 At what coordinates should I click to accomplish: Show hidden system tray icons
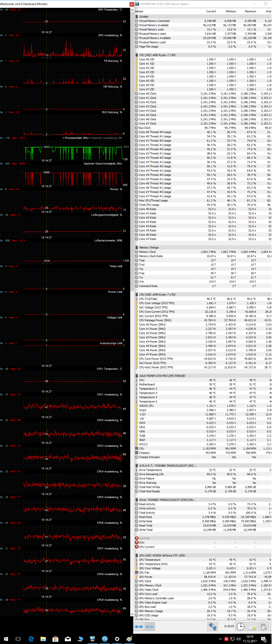click(220, 639)
